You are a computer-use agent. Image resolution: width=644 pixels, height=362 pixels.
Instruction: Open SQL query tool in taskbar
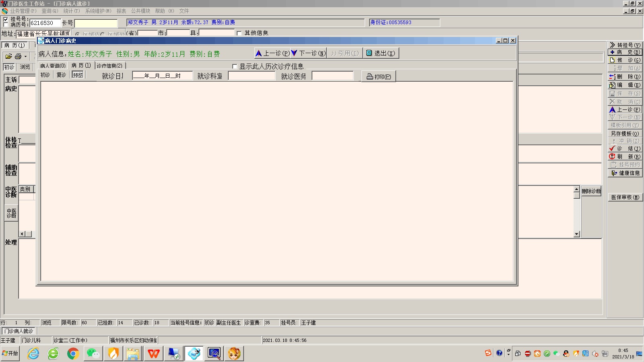214,354
